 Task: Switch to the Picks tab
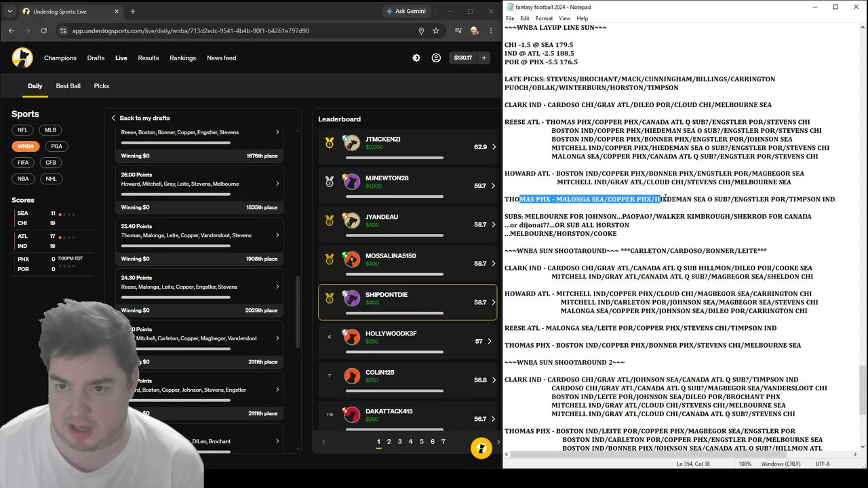click(x=102, y=86)
